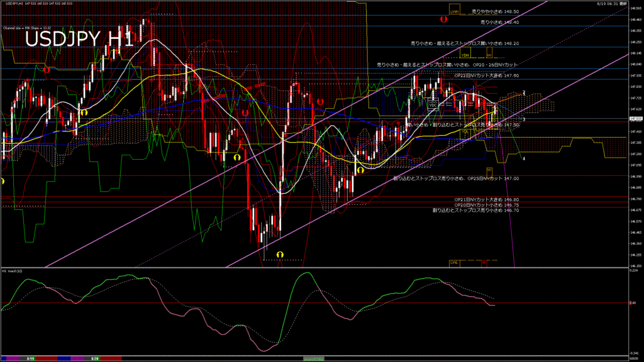644x362 pixels.
Task: Click the LWH label box at top
Action: [x=454, y=11]
